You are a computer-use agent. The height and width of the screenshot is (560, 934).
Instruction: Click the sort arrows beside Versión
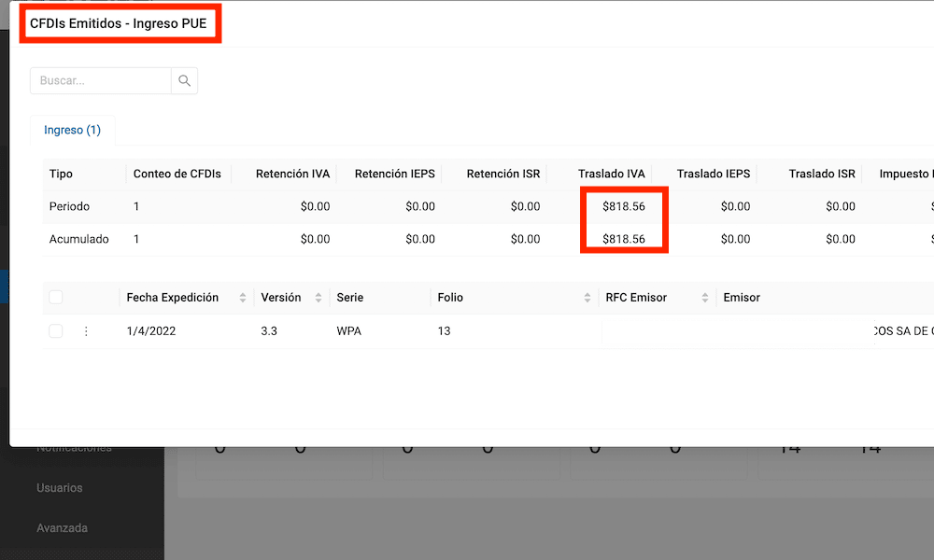click(319, 298)
